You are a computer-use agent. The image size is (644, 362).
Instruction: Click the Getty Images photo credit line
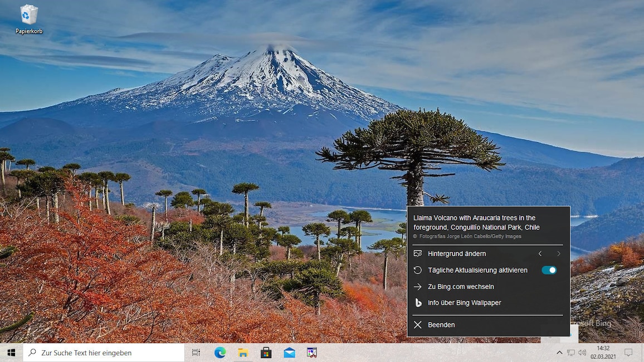click(x=467, y=236)
